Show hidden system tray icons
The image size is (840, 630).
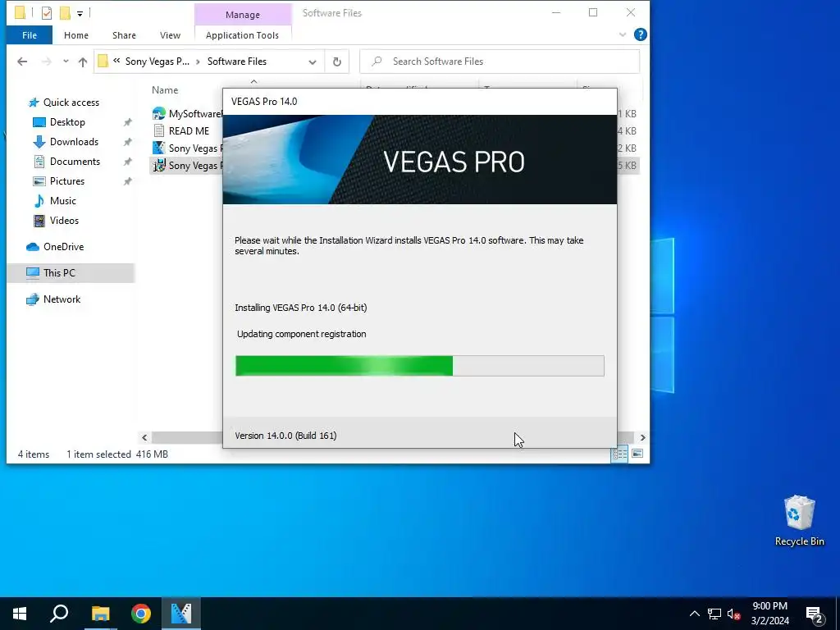694,614
